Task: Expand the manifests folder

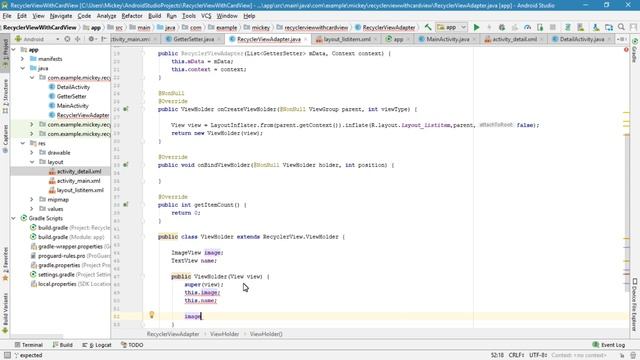Action: (23, 59)
